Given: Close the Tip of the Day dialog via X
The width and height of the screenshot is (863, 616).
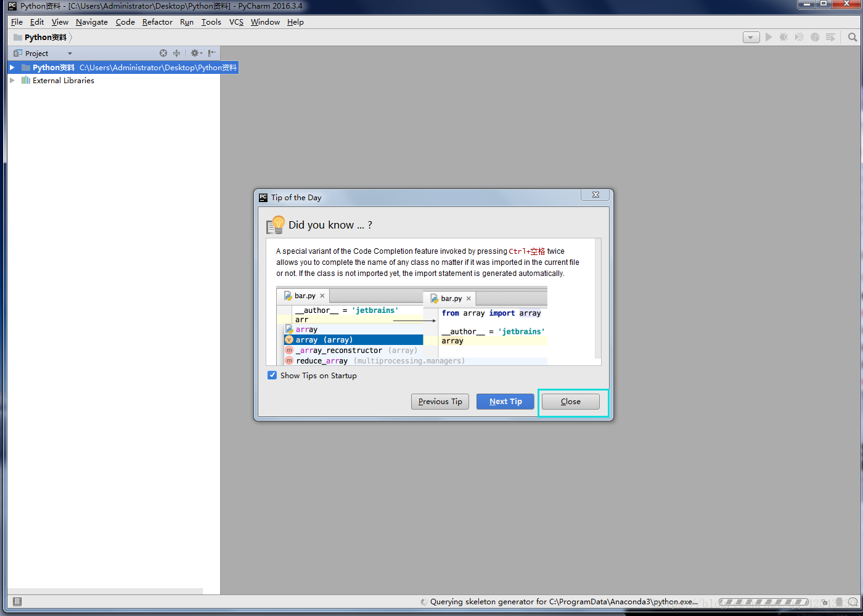Looking at the screenshot, I should (x=595, y=195).
